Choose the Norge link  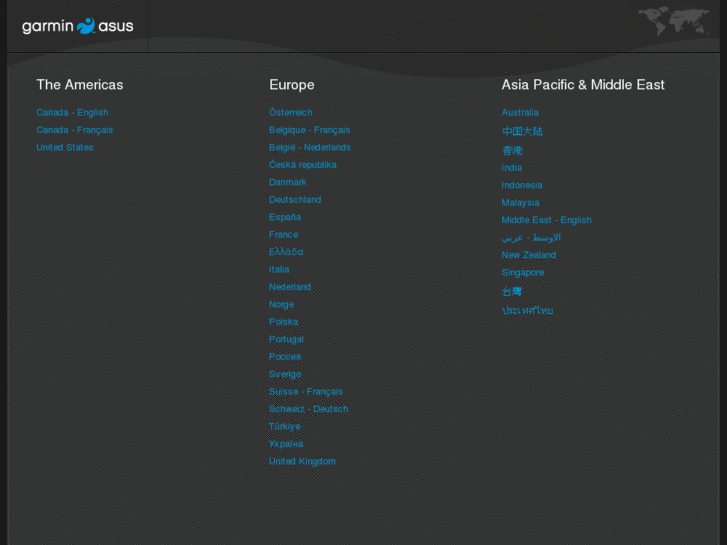tap(281, 304)
